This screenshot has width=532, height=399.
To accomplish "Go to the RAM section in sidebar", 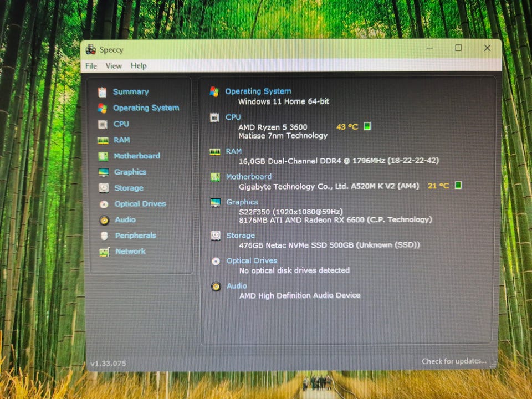I will pos(122,140).
